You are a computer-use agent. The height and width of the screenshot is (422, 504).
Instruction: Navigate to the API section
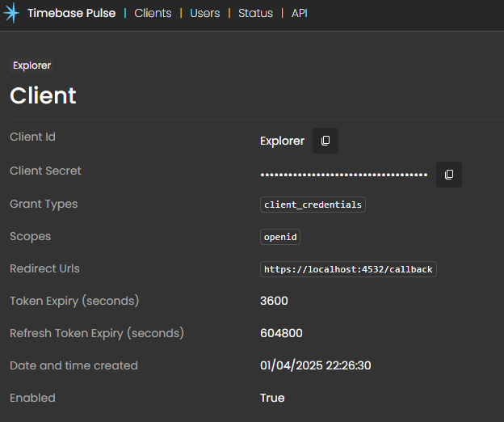click(299, 14)
